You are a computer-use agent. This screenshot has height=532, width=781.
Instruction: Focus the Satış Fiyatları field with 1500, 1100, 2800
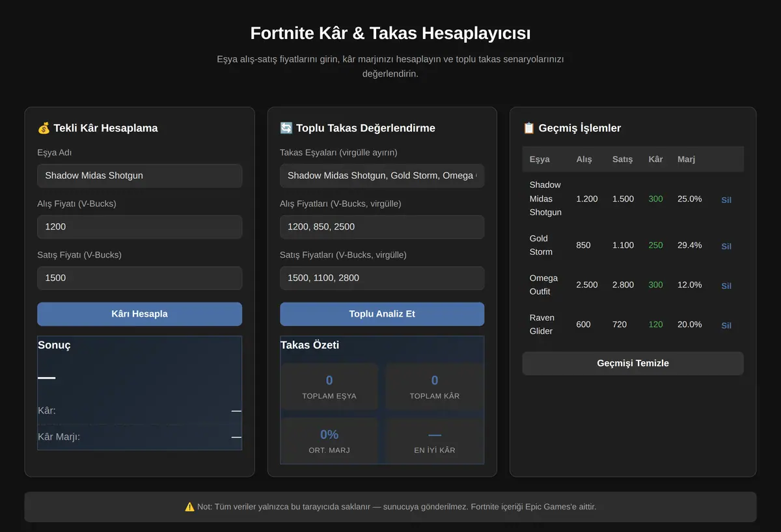382,278
